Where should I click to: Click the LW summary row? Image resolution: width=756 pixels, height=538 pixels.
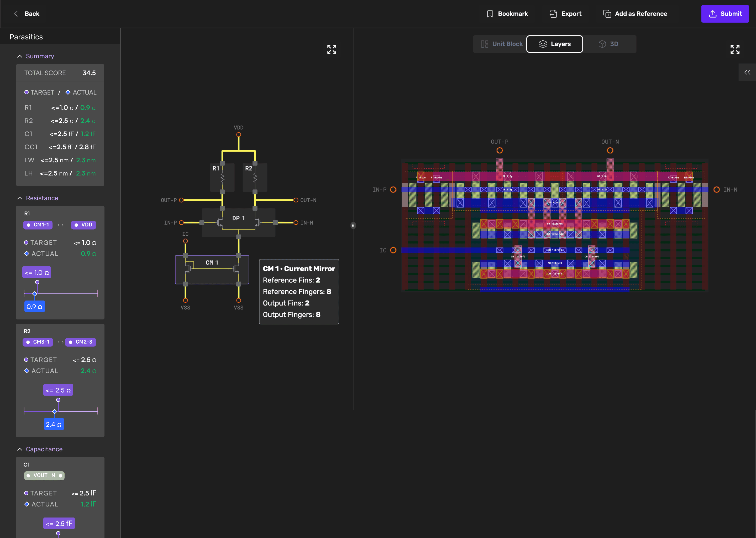click(60, 160)
